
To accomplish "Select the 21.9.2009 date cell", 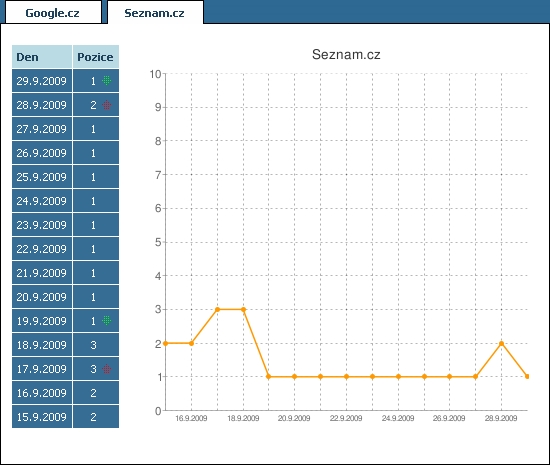I will tap(42, 272).
